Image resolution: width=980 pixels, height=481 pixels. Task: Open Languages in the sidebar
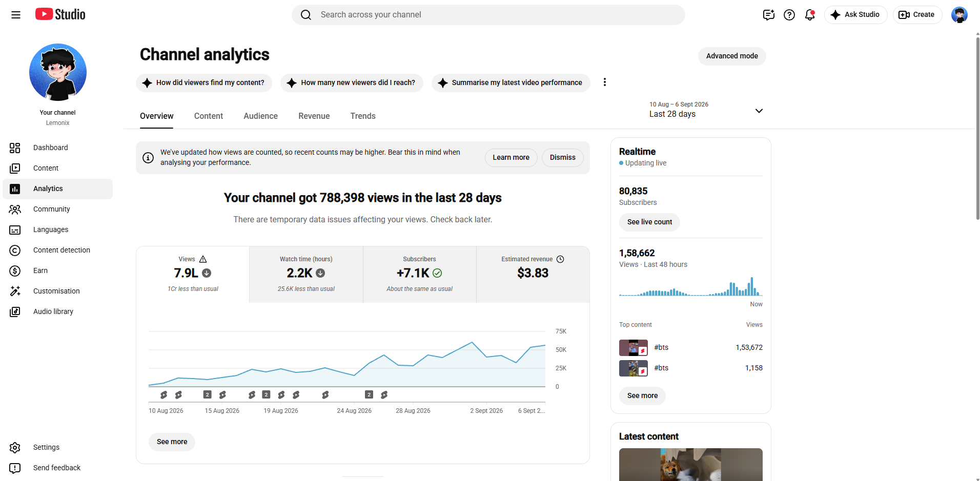57,229
